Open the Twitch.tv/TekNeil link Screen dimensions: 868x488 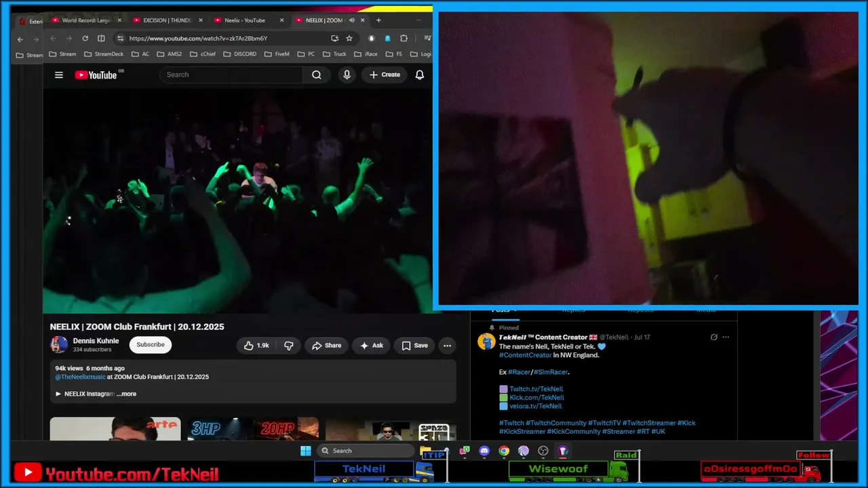(x=536, y=389)
